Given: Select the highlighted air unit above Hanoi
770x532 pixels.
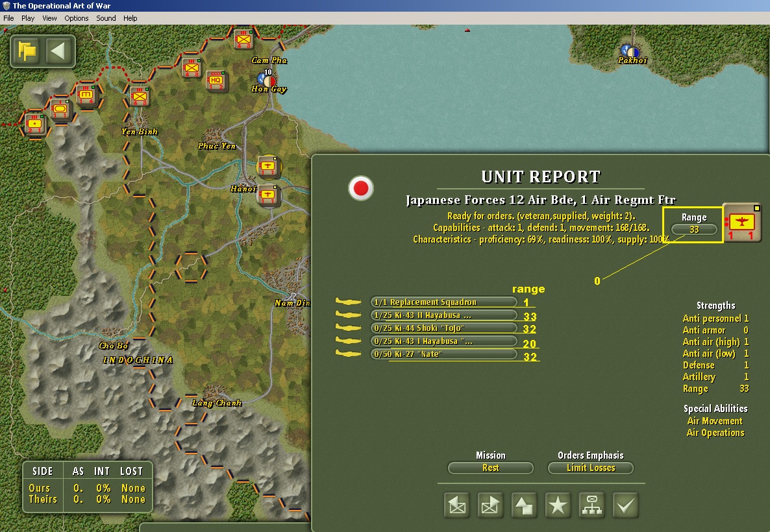Looking at the screenshot, I should [x=268, y=166].
